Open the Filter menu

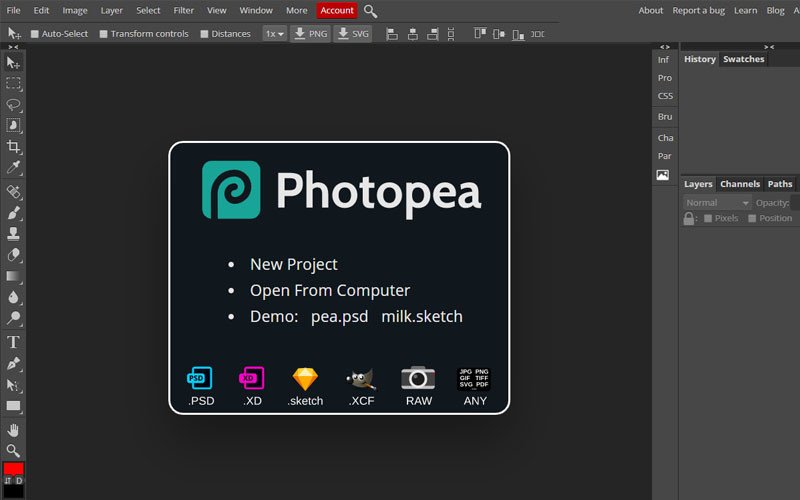pos(184,10)
